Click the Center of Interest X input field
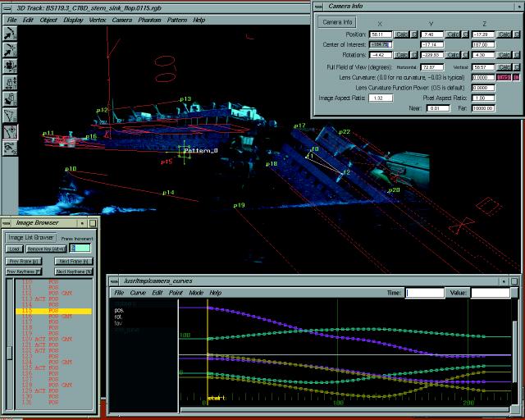 click(x=380, y=45)
